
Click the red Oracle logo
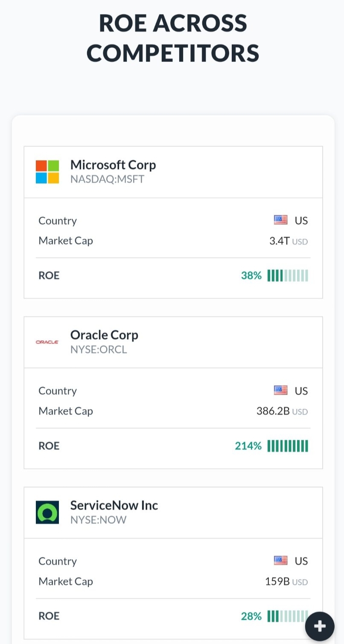click(x=47, y=342)
